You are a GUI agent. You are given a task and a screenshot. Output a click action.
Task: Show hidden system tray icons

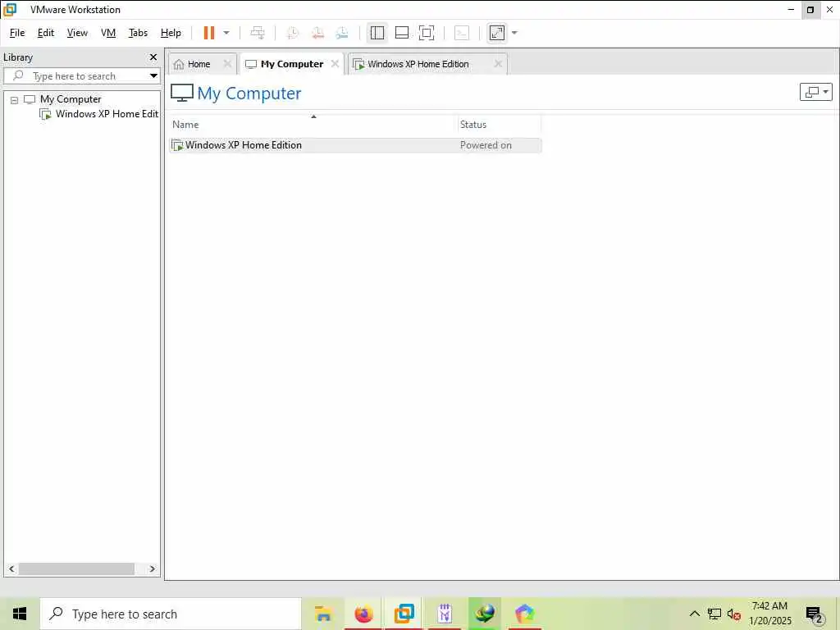point(694,614)
